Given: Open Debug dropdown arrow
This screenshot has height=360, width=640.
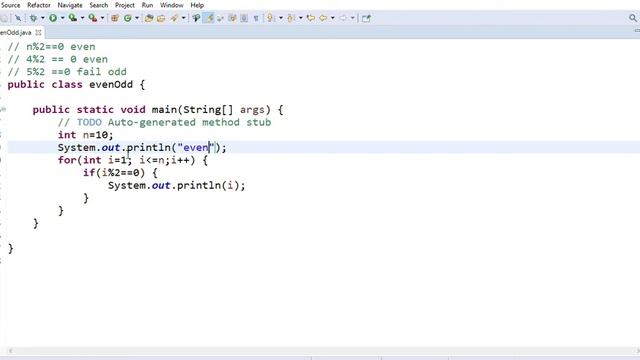Looking at the screenshot, I should coord(42,18).
